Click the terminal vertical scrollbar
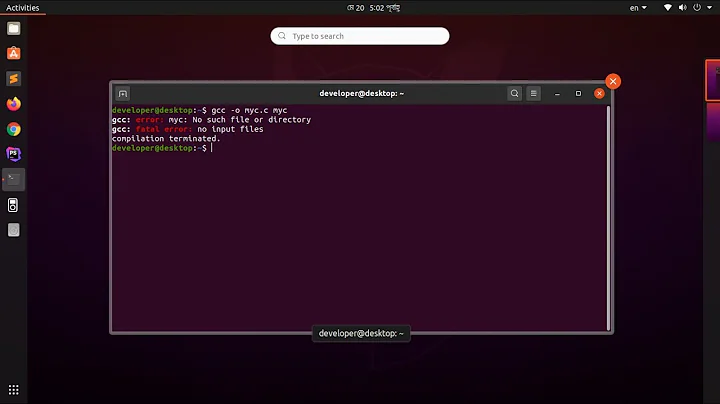This screenshot has width=720, height=404. click(x=609, y=218)
